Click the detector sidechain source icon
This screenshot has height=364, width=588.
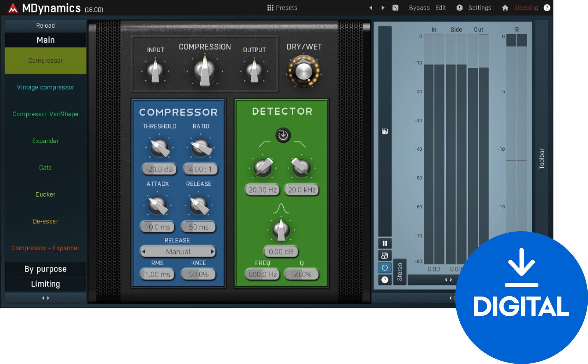[283, 135]
